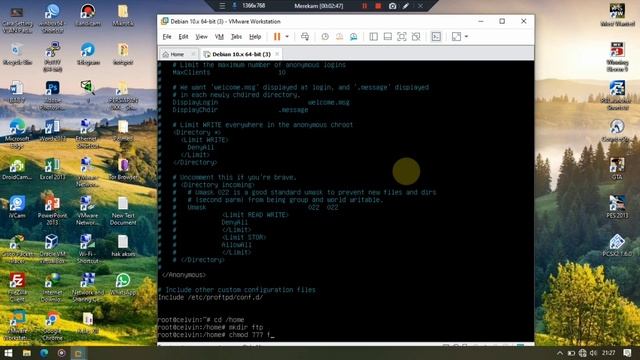Viewport: 640px width, 360px height.
Task: Open the File menu in VMware
Action: tap(167, 37)
